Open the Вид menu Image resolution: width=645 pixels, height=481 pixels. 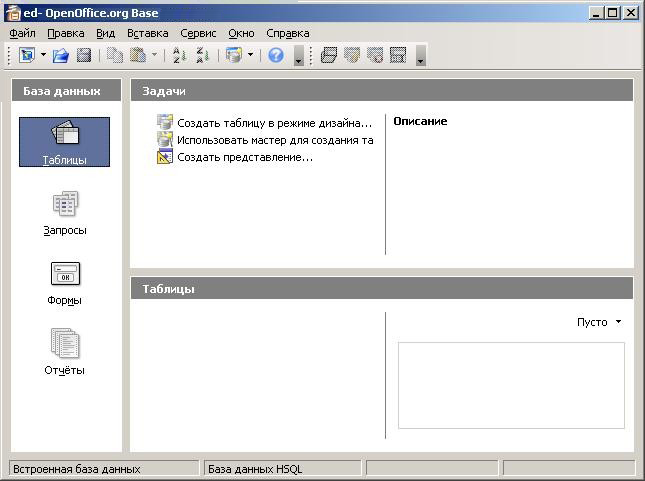pyautogui.click(x=105, y=33)
